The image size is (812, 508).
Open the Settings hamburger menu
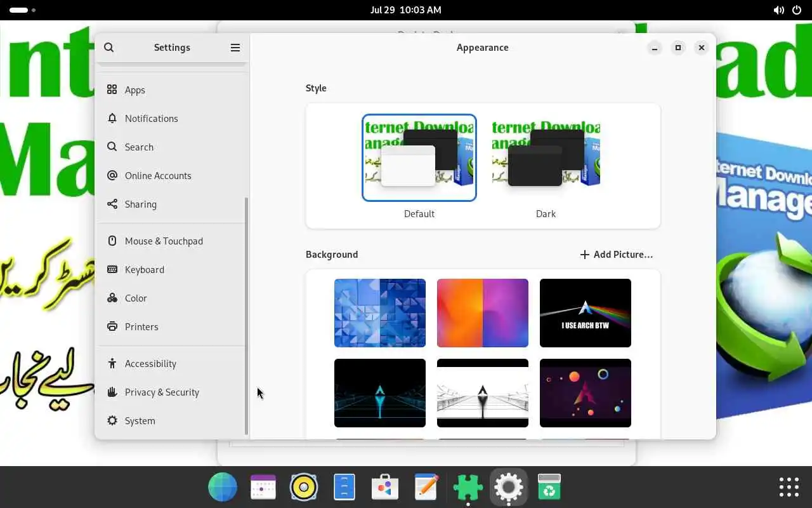coord(235,48)
